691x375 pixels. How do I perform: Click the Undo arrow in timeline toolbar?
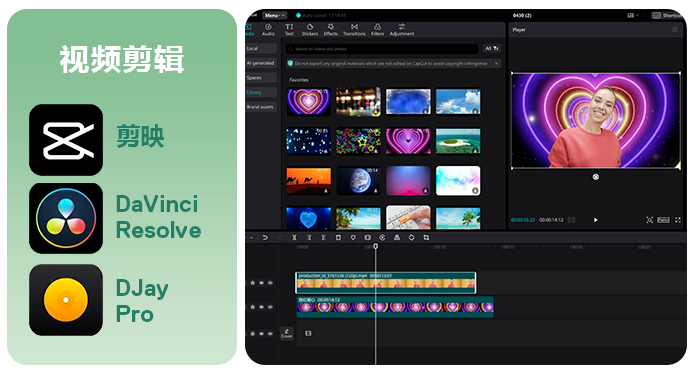click(x=265, y=238)
